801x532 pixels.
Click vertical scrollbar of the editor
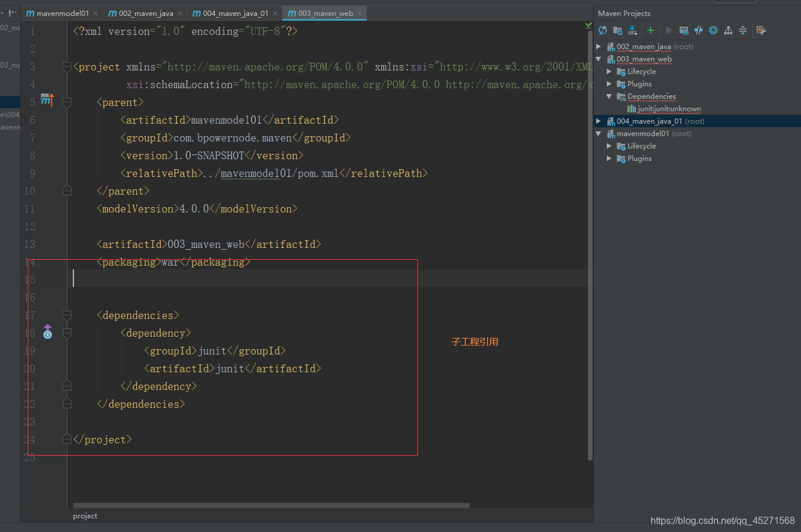pos(590,247)
